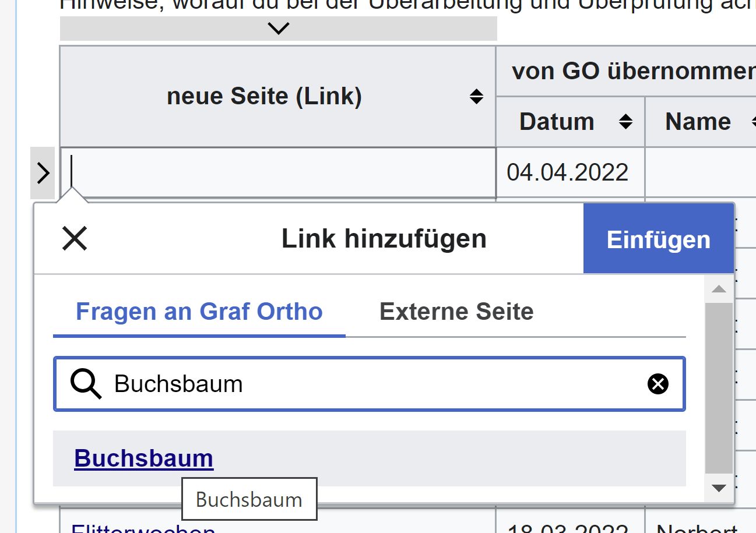Expand the row using the right chevron

[x=43, y=173]
